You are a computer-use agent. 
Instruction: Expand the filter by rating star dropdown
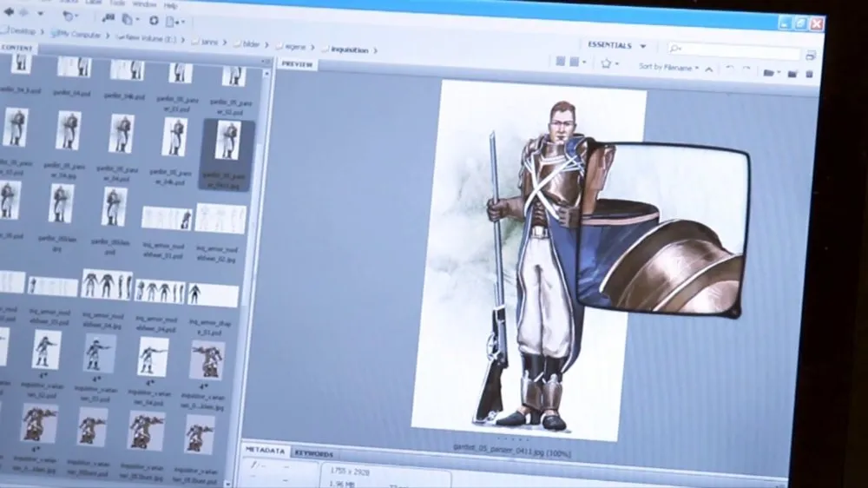609,63
